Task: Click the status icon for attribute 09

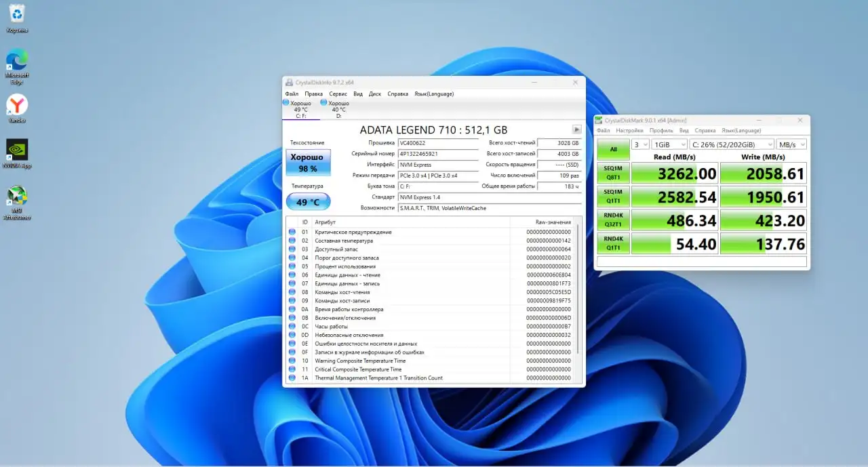Action: pyautogui.click(x=292, y=300)
